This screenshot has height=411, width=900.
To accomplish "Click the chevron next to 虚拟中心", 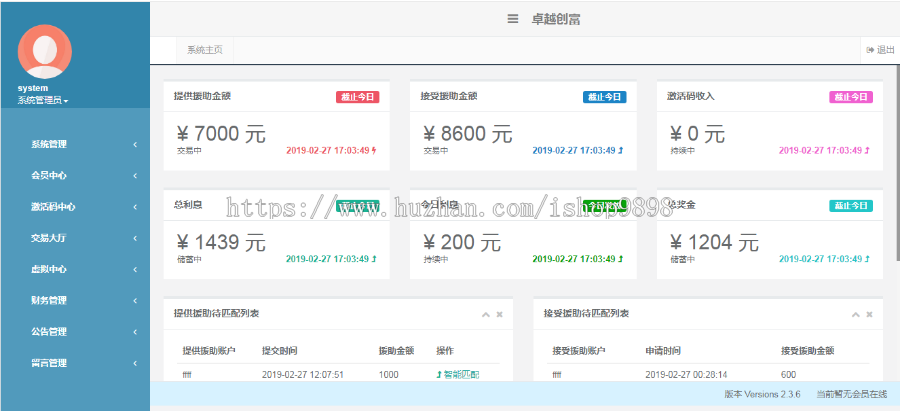I will tap(135, 269).
